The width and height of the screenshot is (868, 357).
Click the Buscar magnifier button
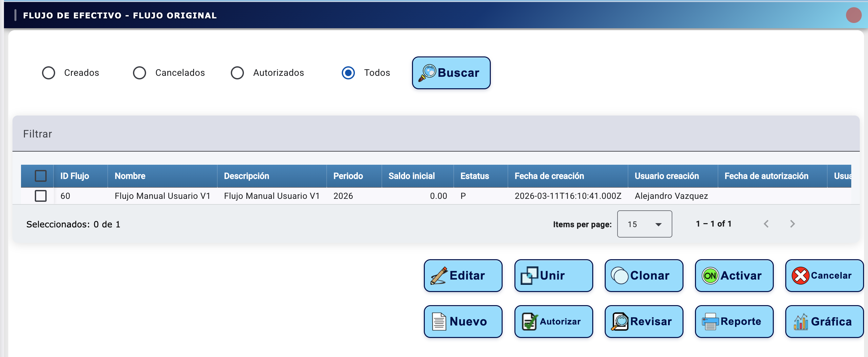coord(451,73)
